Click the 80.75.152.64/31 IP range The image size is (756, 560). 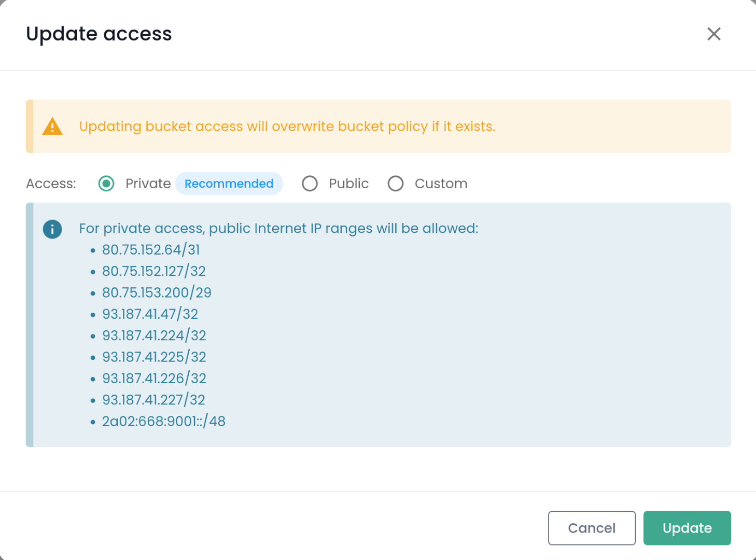[151, 250]
